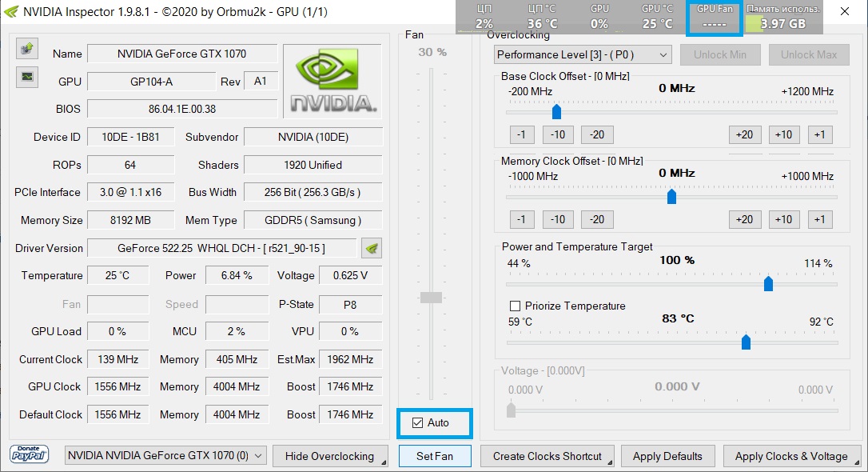Image resolution: width=868 pixels, height=472 pixels.
Task: Click the Name field showing GTX 1070
Action: 182,54
